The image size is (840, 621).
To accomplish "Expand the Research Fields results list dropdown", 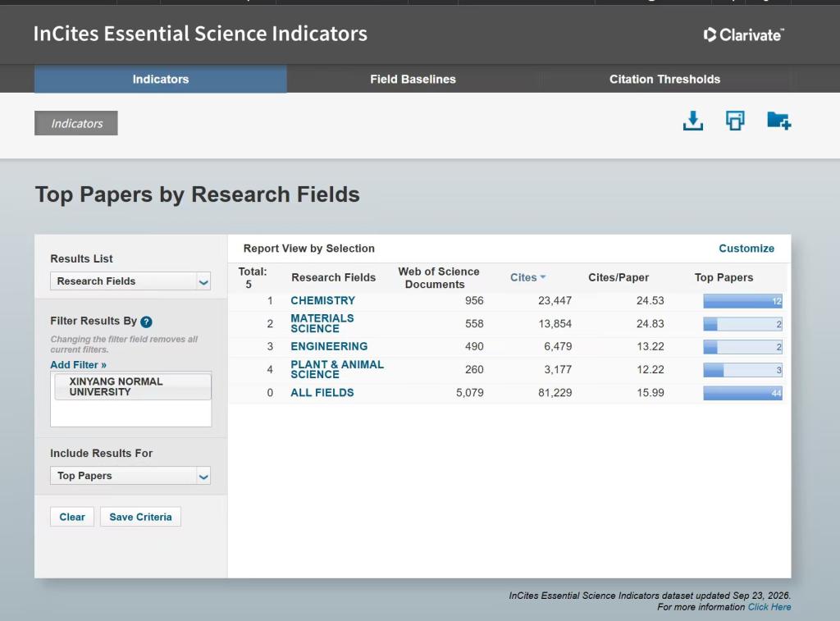I will (130, 281).
